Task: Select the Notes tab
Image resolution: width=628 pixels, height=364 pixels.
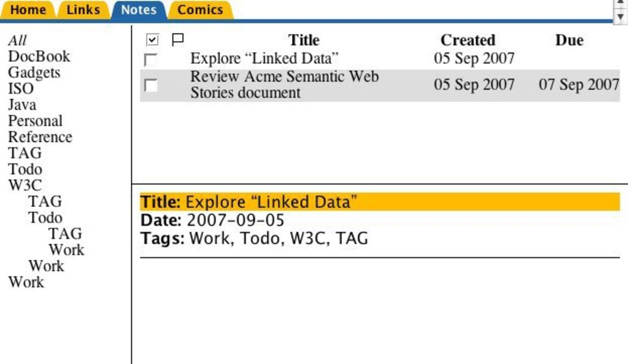Action: pos(139,10)
